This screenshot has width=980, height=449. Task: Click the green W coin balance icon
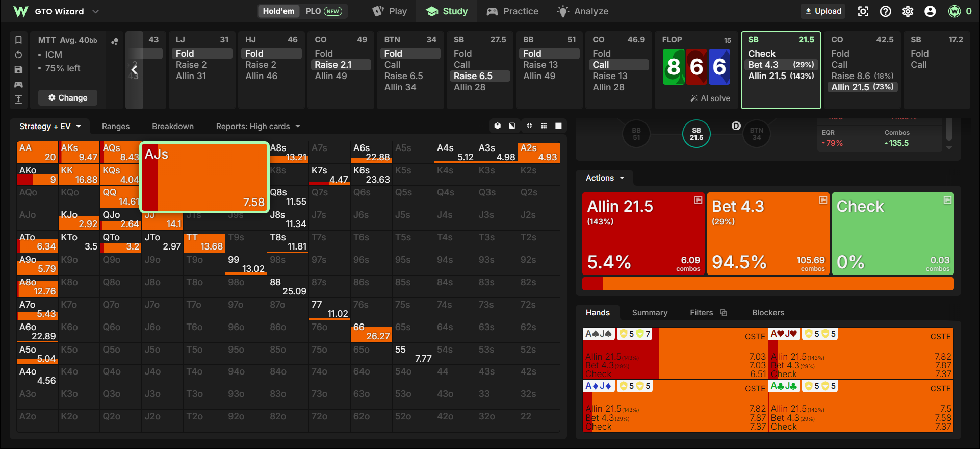955,11
